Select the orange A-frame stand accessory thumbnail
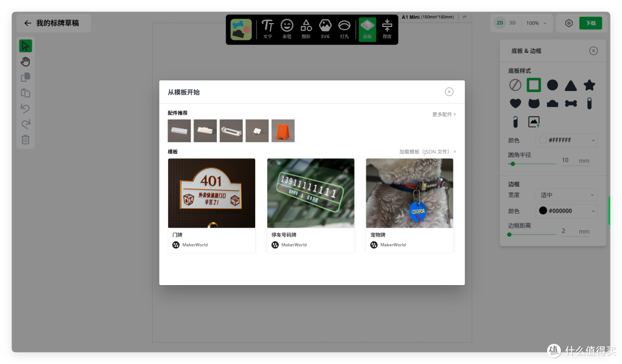This screenshot has width=622, height=364. pyautogui.click(x=283, y=131)
